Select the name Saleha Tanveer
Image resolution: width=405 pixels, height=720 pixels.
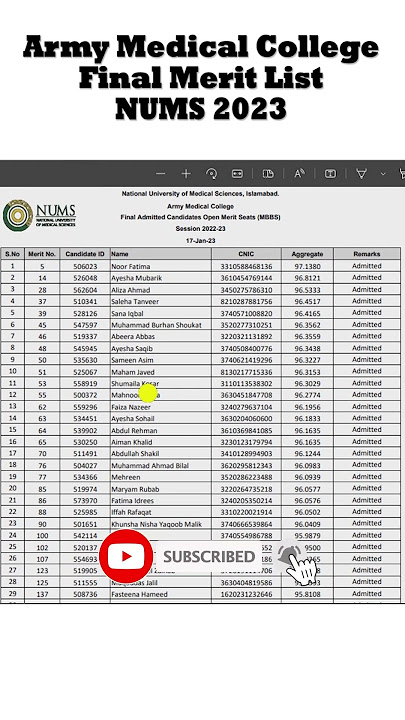[x=135, y=302]
